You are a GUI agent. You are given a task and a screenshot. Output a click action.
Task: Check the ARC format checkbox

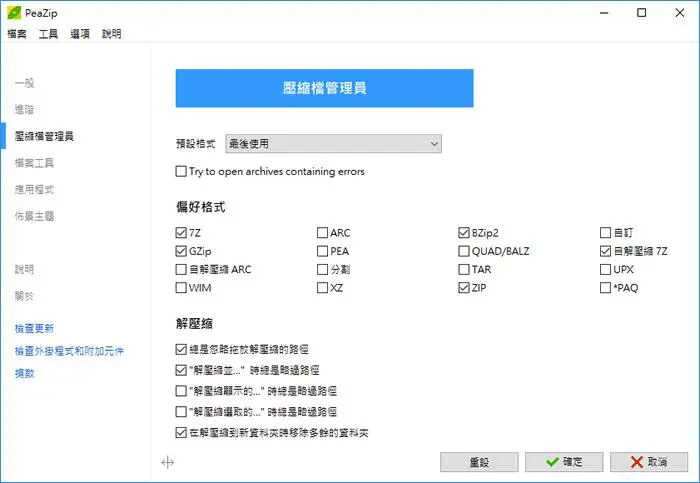[322, 233]
